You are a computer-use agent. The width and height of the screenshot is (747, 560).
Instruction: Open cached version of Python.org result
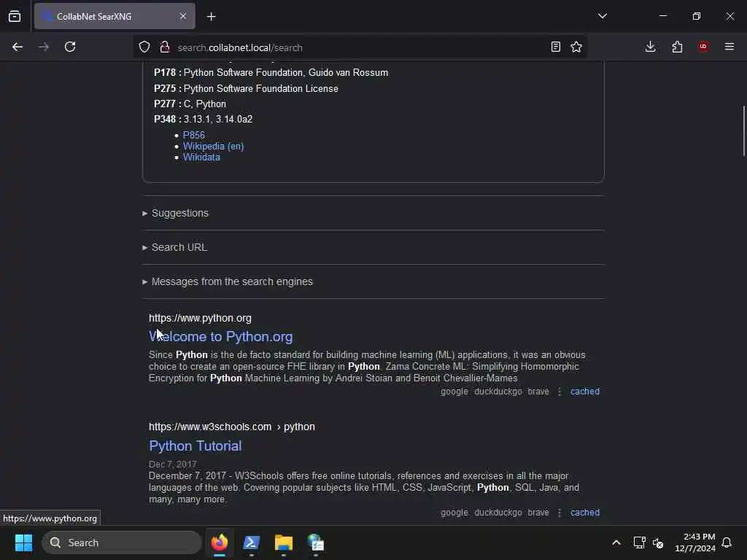click(585, 392)
